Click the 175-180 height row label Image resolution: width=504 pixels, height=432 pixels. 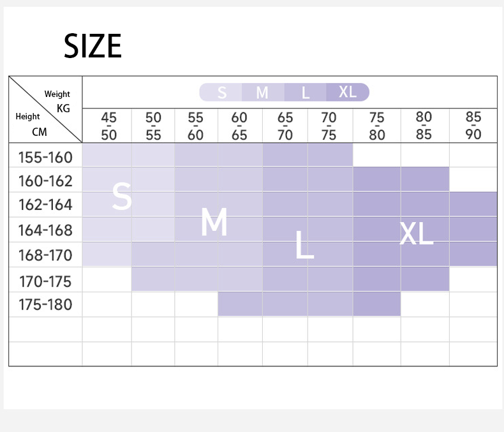pos(45,305)
